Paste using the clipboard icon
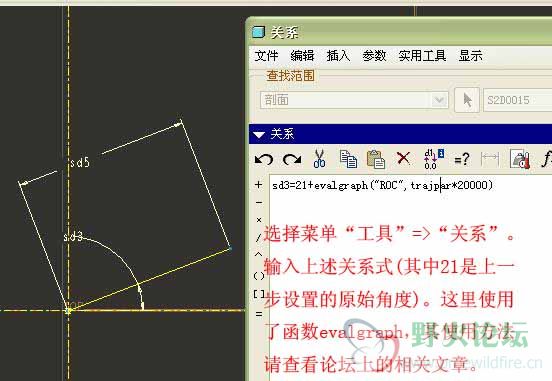This screenshot has width=552, height=381. (x=376, y=159)
